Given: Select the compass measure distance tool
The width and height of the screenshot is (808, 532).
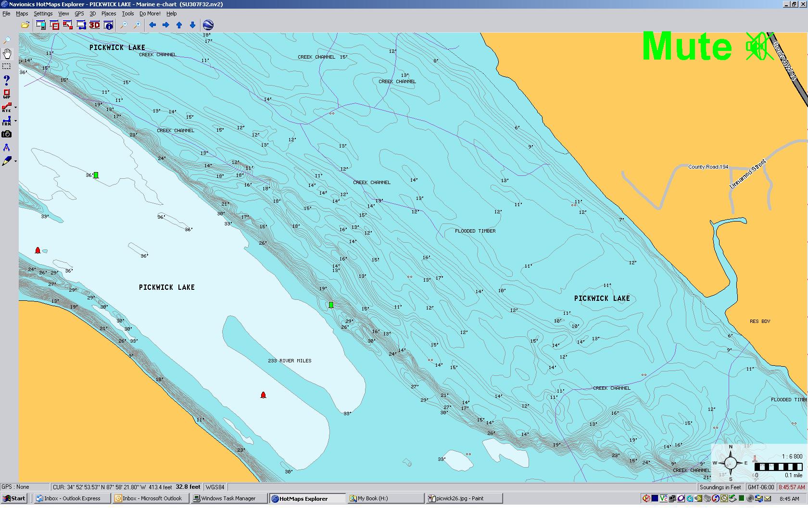Looking at the screenshot, I should [7, 148].
